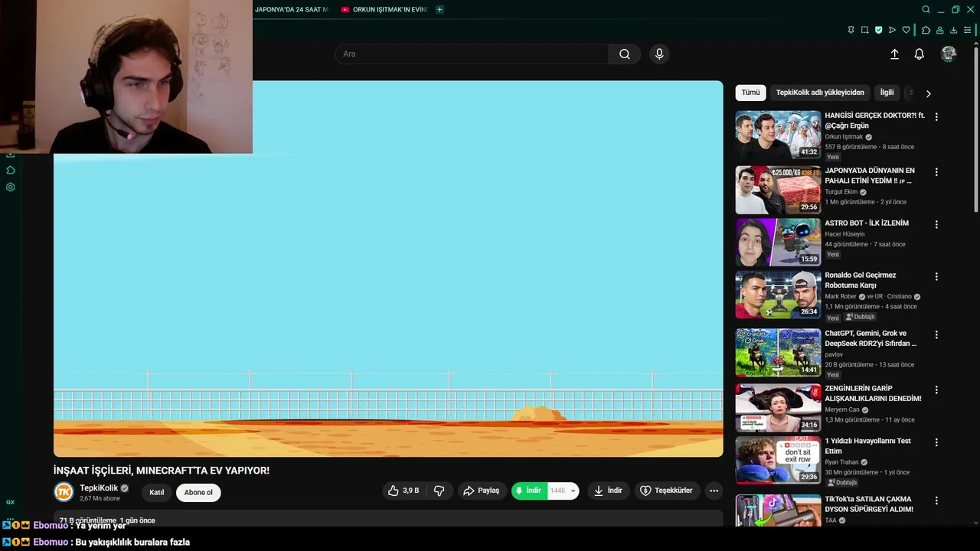Click the YouTube search magnifier button
This screenshot has height=551, width=980.
pyautogui.click(x=625, y=54)
